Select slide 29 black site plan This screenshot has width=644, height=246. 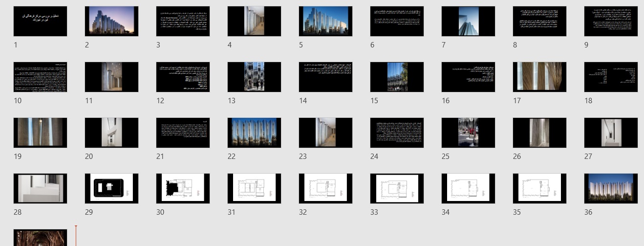point(111,188)
